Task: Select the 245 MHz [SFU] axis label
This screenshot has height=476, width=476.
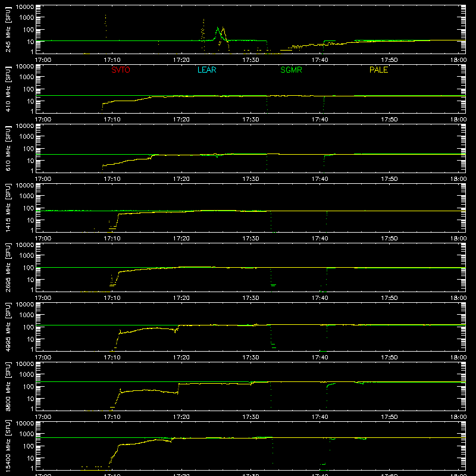Action: click(8, 29)
